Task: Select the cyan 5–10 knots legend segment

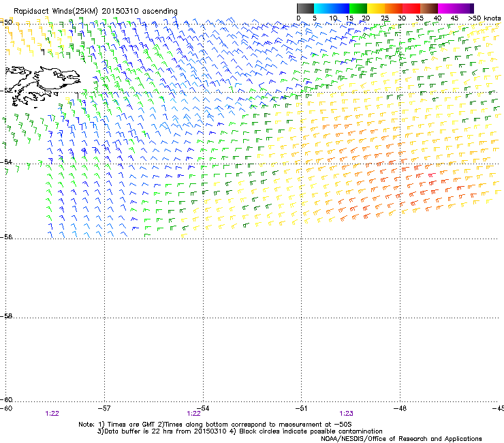Action: [323, 8]
